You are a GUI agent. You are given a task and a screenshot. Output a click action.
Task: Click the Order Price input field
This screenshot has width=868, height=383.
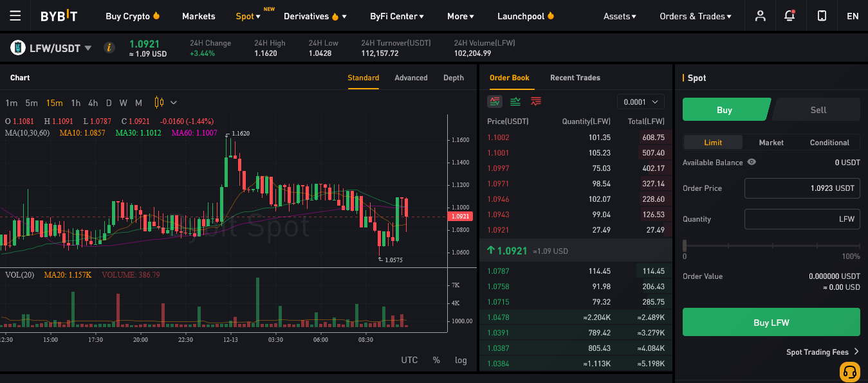(802, 188)
